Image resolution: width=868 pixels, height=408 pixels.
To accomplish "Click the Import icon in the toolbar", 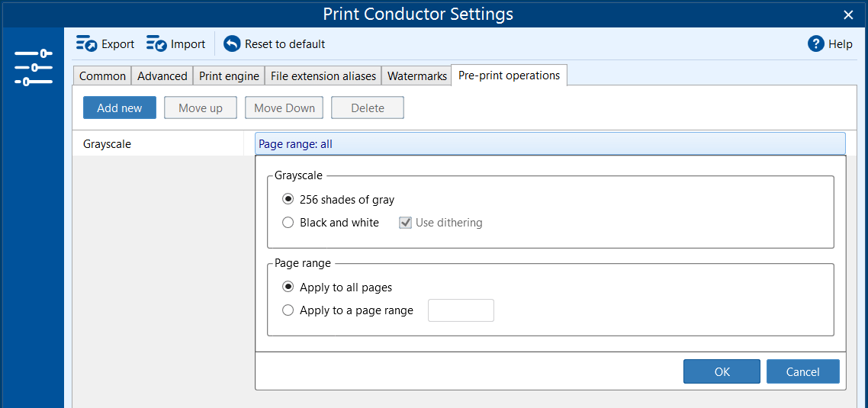I will pos(156,44).
